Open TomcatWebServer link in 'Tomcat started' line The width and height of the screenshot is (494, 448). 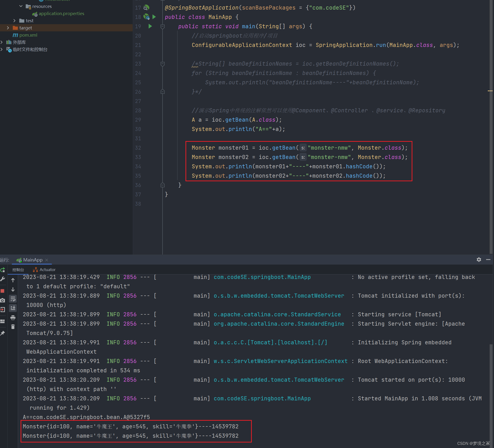coord(279,380)
